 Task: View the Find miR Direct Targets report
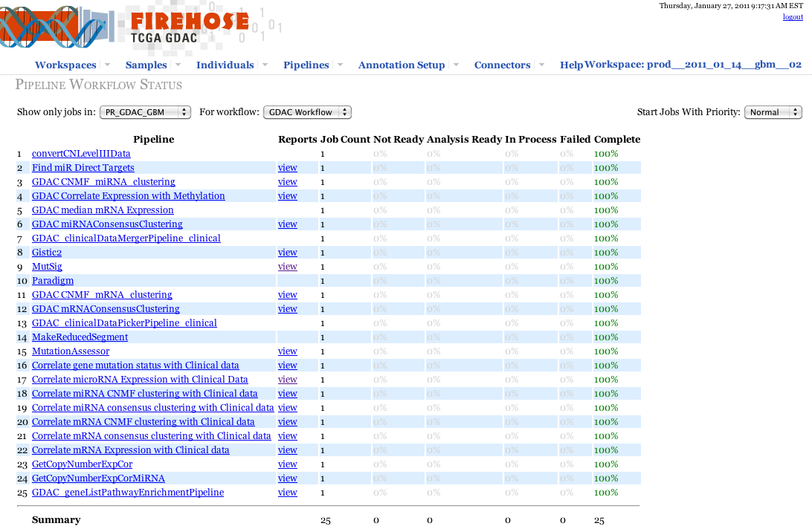point(287,168)
